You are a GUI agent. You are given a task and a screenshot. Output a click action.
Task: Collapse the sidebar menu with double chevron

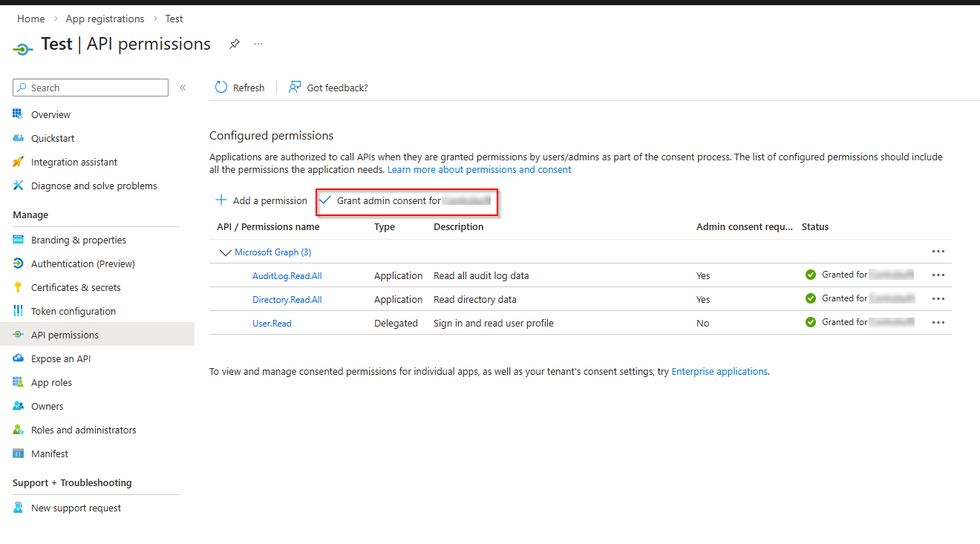(x=183, y=88)
